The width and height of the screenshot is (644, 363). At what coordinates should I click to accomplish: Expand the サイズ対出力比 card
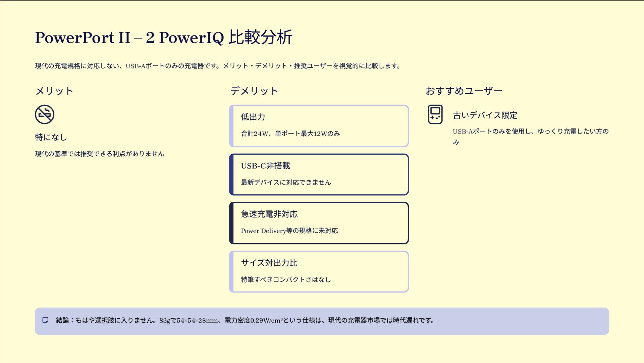point(319,271)
